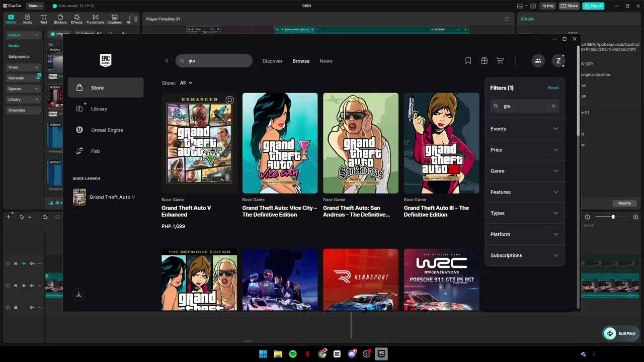Expand the Price filter
Viewport: 644px width, 362px height.
click(x=524, y=150)
